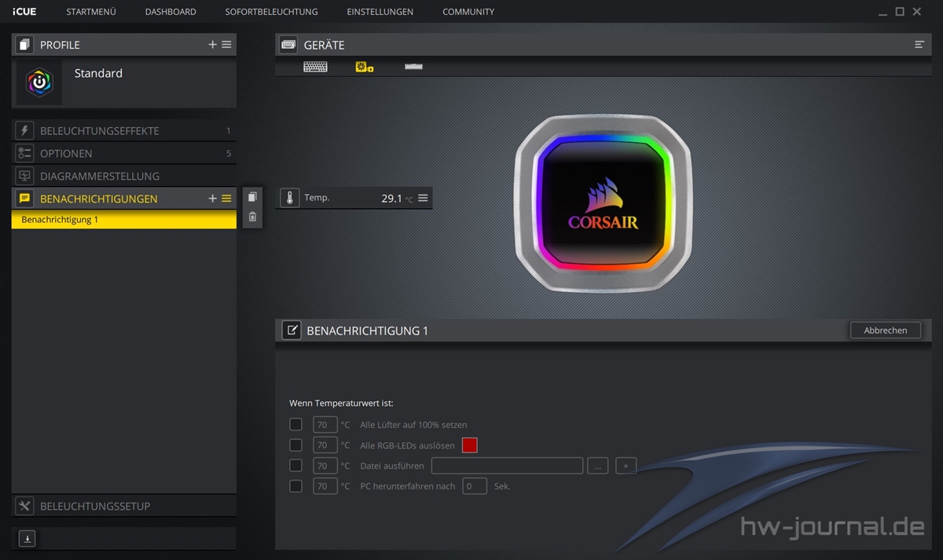Click Beleuchtungseffekte lightning icon

point(24,130)
